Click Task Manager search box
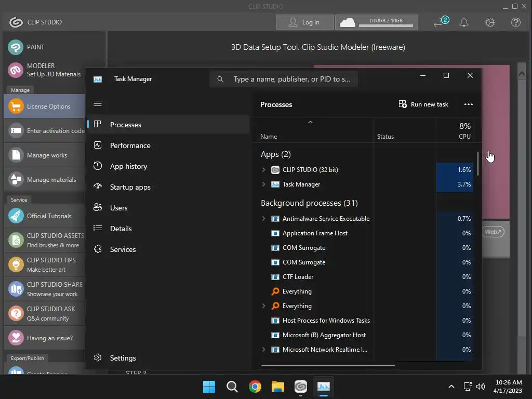 (x=284, y=79)
